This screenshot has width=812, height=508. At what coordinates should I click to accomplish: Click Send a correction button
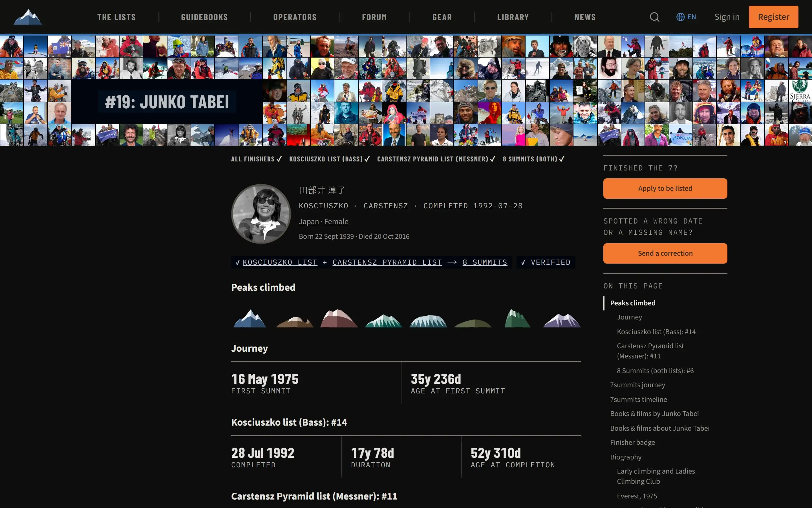(x=665, y=253)
